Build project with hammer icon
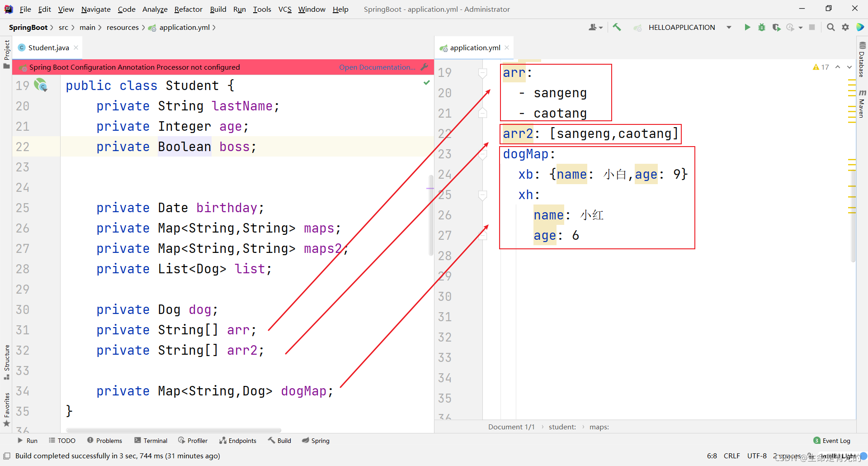868x466 pixels. pos(617,28)
